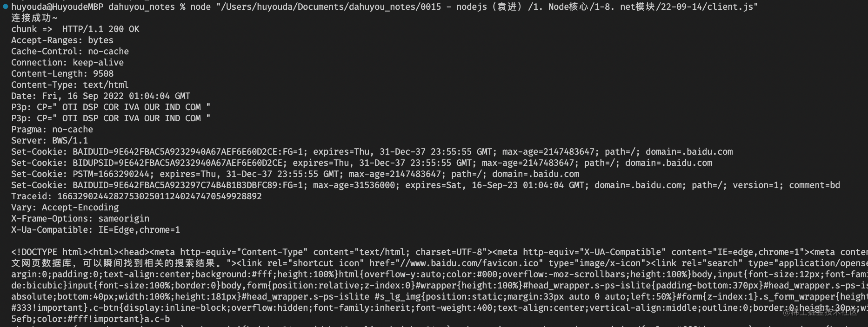Viewport: 868px width, 327px height.
Task: Click the <!DOCTYPE html> output line
Action: tap(440, 252)
